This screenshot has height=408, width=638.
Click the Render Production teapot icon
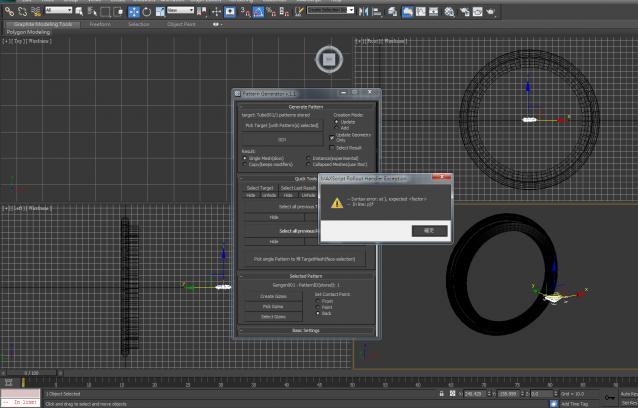coord(490,12)
